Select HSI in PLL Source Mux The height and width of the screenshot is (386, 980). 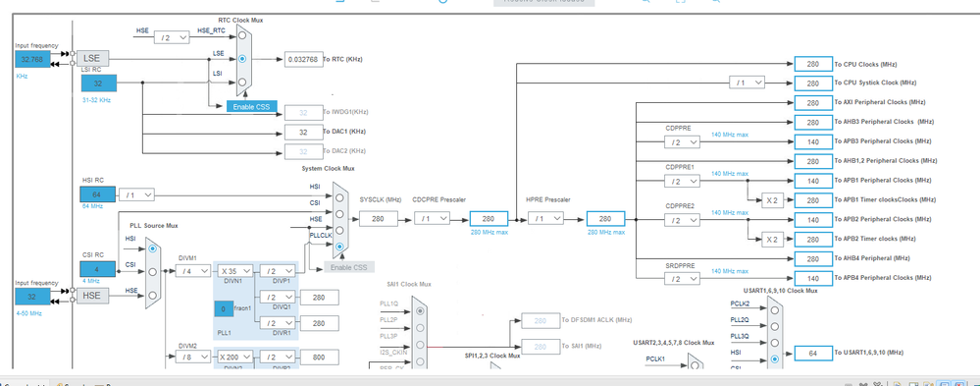click(x=152, y=248)
